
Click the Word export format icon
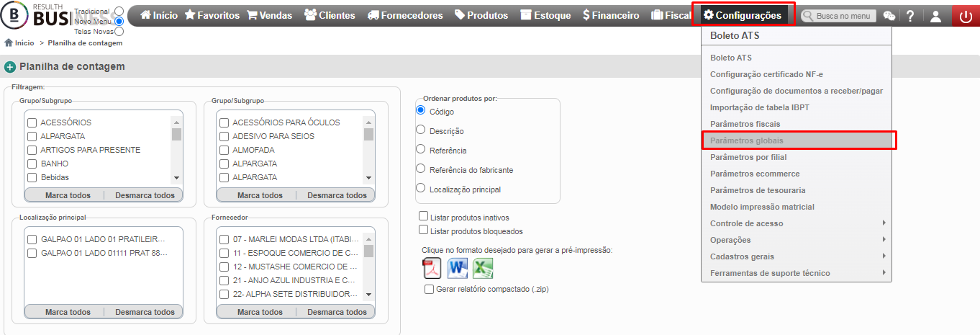coord(458,268)
